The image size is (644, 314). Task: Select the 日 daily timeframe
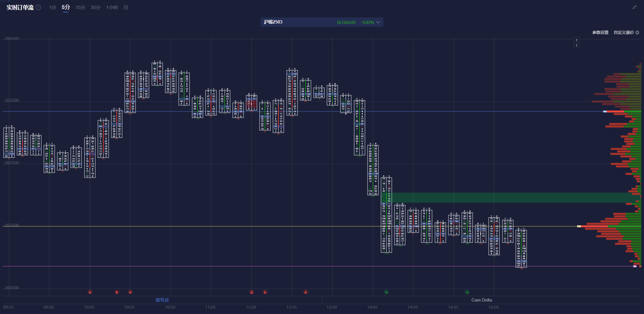(125, 7)
